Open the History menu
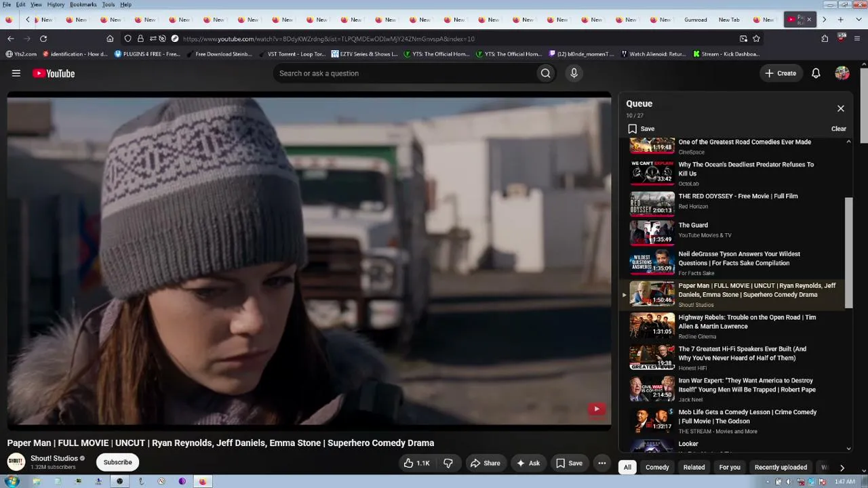The width and height of the screenshot is (868, 488). (x=56, y=5)
